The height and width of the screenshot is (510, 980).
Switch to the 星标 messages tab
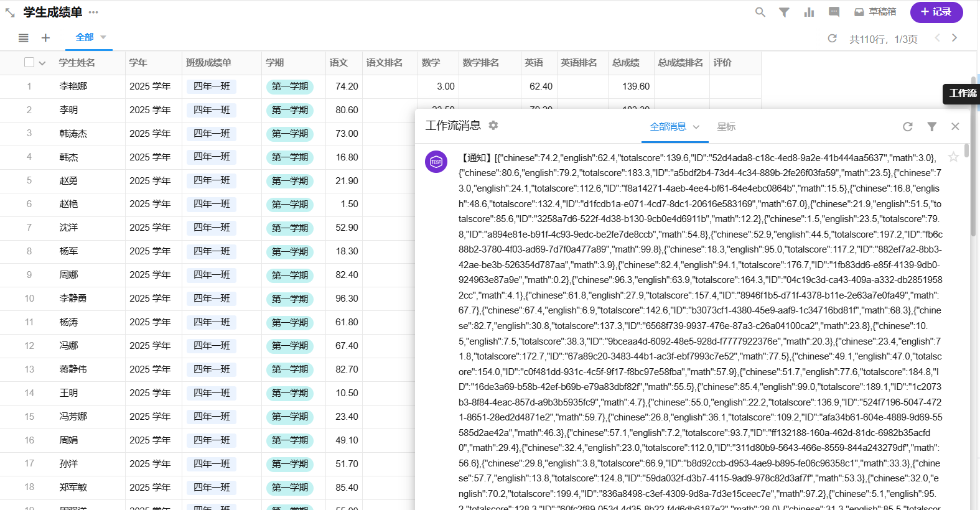[726, 127]
